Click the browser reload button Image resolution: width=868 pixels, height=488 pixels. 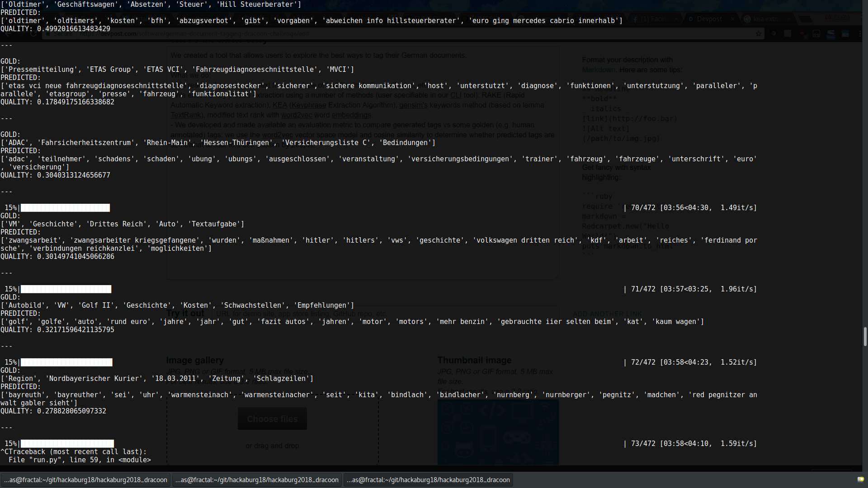click(33, 33)
